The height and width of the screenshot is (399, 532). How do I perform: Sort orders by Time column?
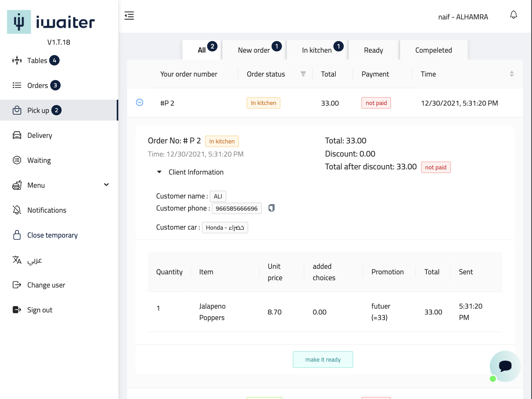pyautogui.click(x=512, y=74)
